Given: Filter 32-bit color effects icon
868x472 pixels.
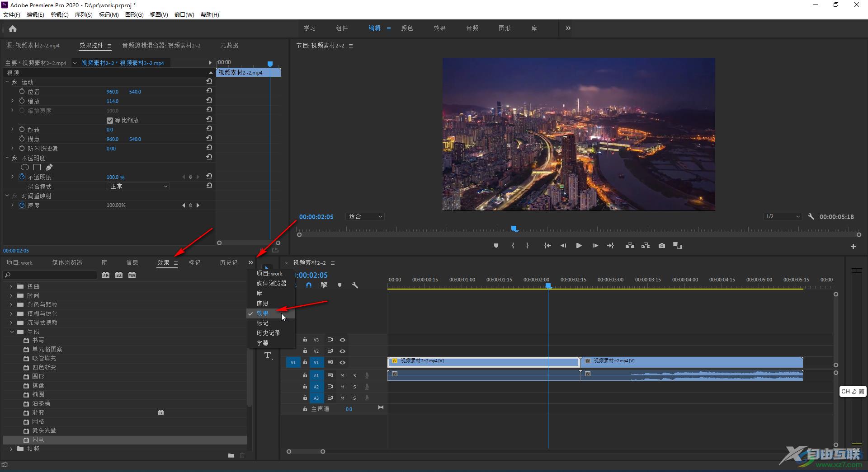Looking at the screenshot, I should 119,275.
